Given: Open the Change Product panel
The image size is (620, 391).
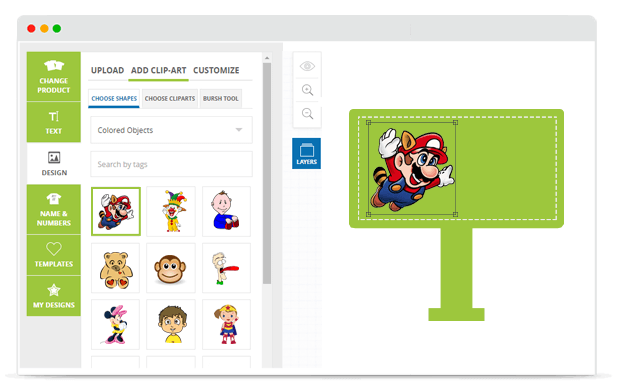Looking at the screenshot, I should [x=54, y=77].
